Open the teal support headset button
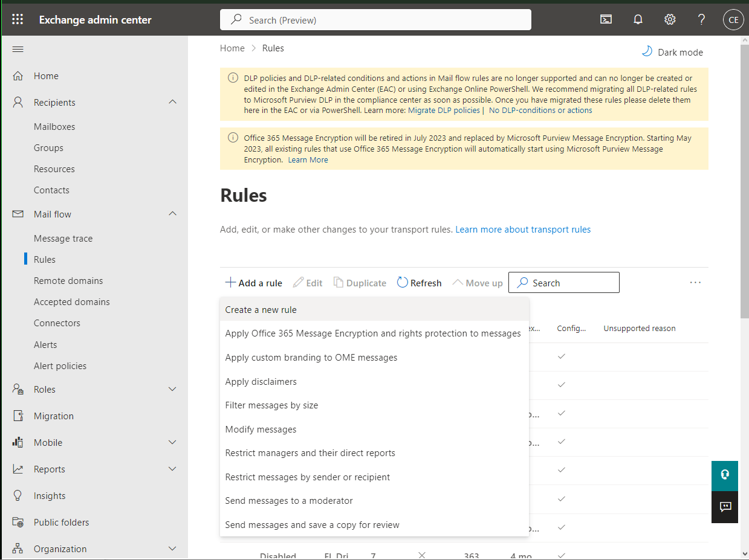This screenshot has width=749, height=560. [x=725, y=475]
